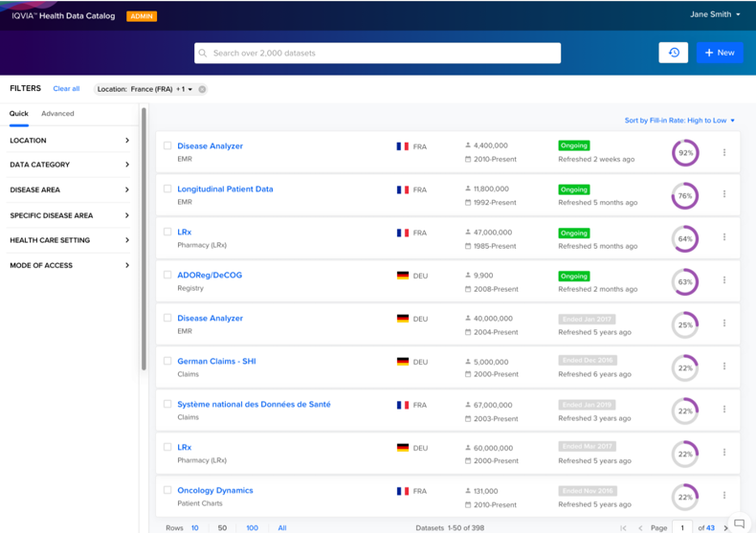Expand the DATA CATEGORY filter

[x=70, y=165]
